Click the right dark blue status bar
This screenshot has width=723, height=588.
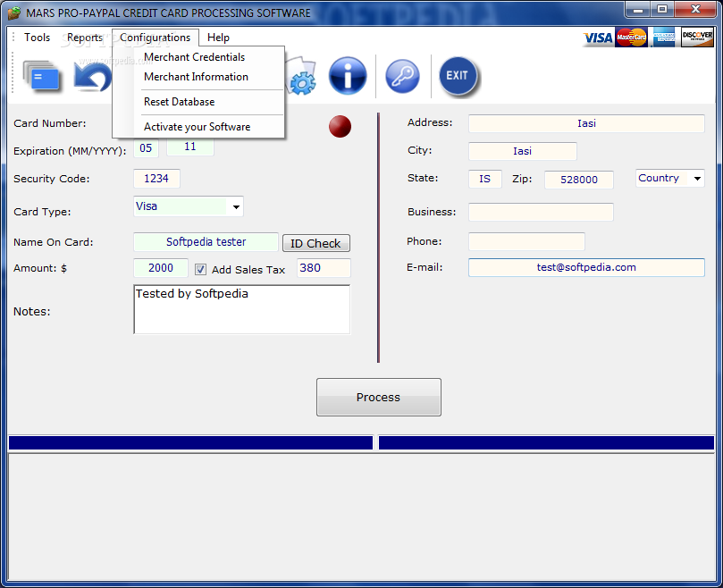[546, 442]
